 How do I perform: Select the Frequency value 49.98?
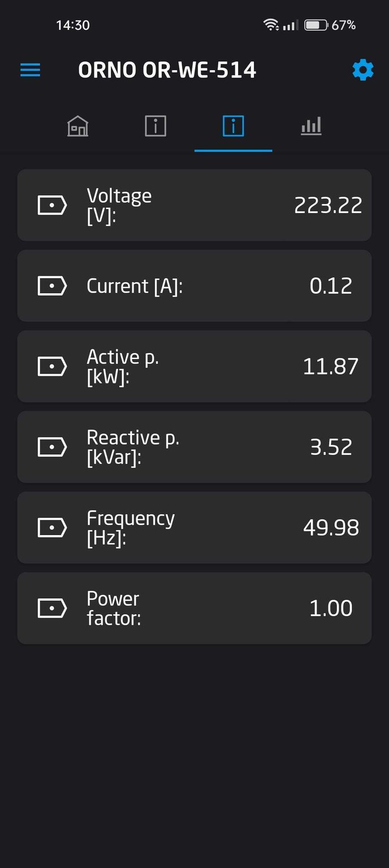331,528
